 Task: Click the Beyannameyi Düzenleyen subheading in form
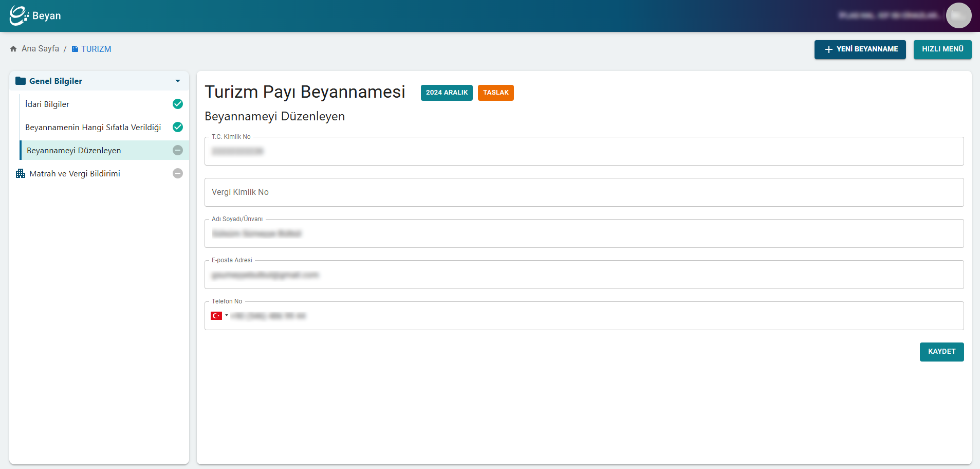(275, 117)
